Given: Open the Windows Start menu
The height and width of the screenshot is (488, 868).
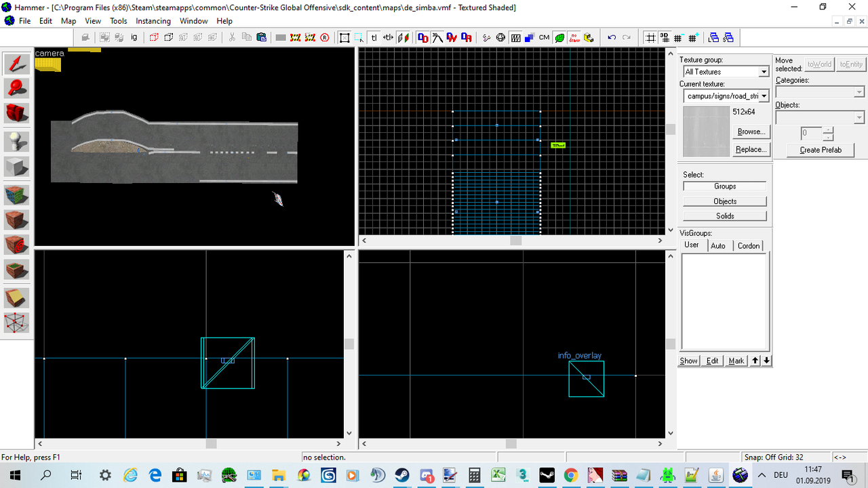Looking at the screenshot, I should tap(14, 475).
